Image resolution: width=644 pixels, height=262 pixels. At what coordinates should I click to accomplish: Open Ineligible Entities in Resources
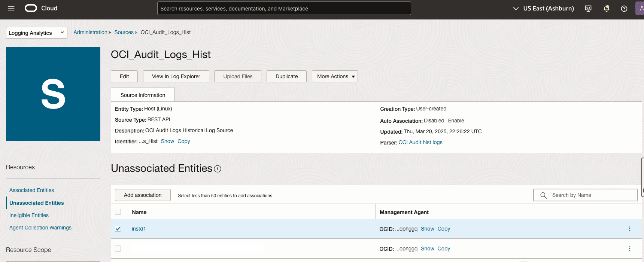(29, 215)
